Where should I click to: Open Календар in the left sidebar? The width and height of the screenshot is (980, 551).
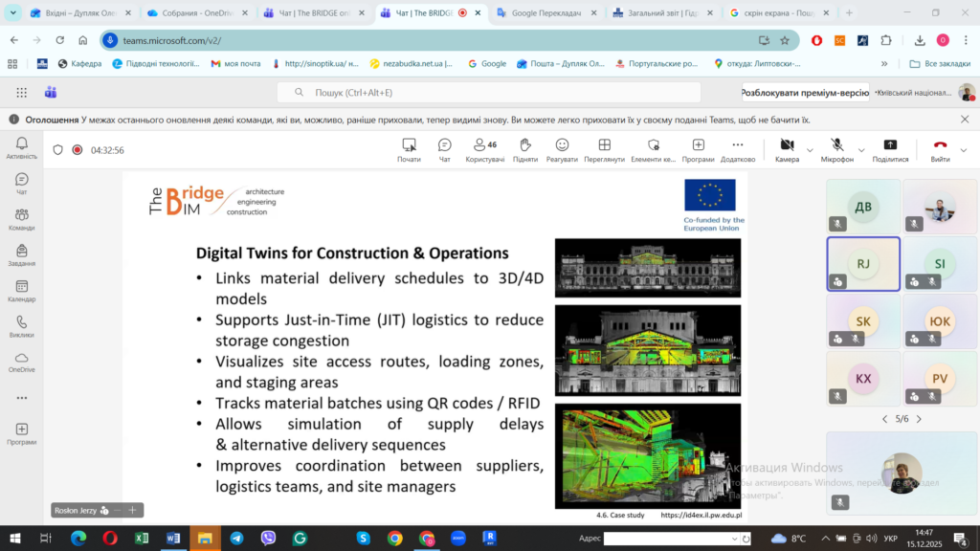(x=21, y=291)
